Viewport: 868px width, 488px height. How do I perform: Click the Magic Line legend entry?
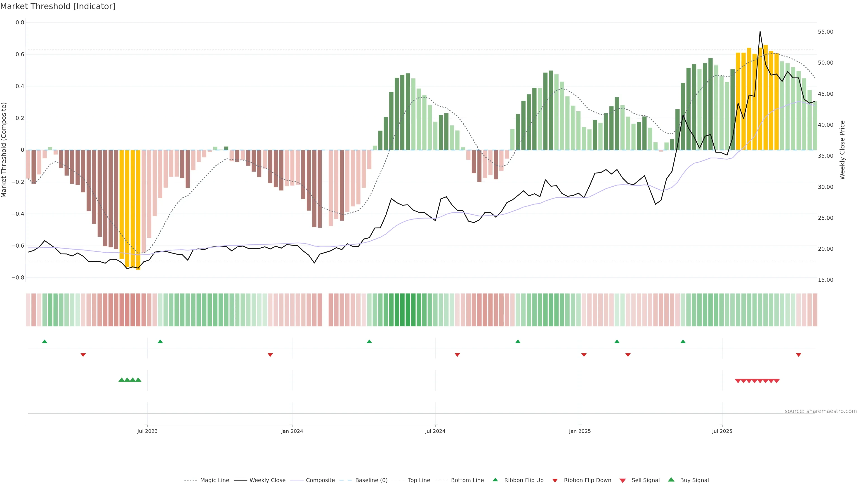(x=214, y=480)
